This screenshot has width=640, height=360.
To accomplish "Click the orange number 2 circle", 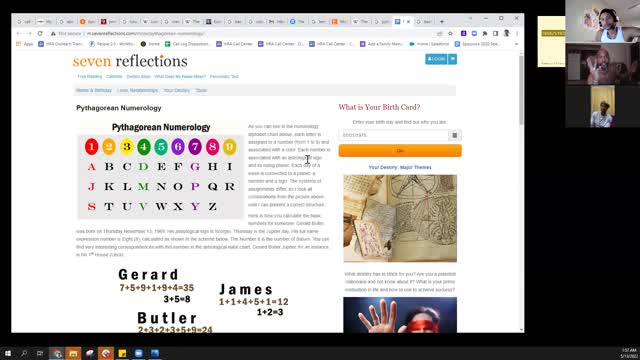I will coord(109,147).
